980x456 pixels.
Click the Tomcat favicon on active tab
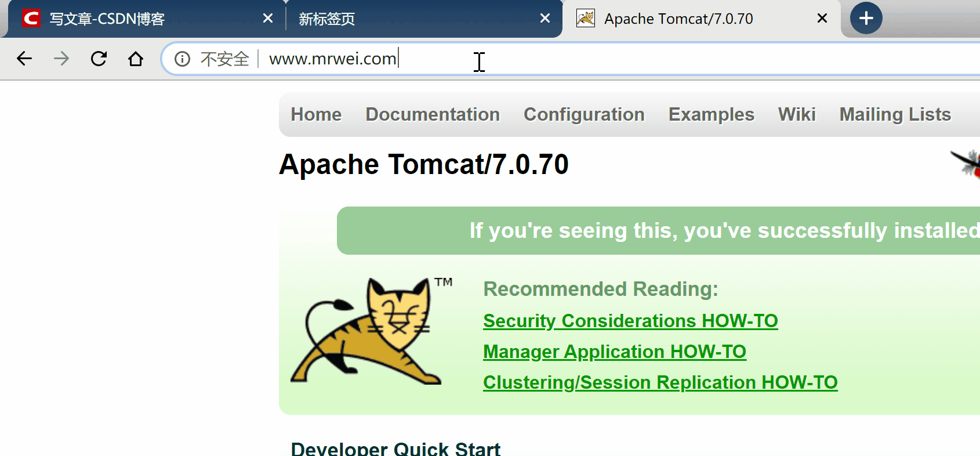[586, 19]
